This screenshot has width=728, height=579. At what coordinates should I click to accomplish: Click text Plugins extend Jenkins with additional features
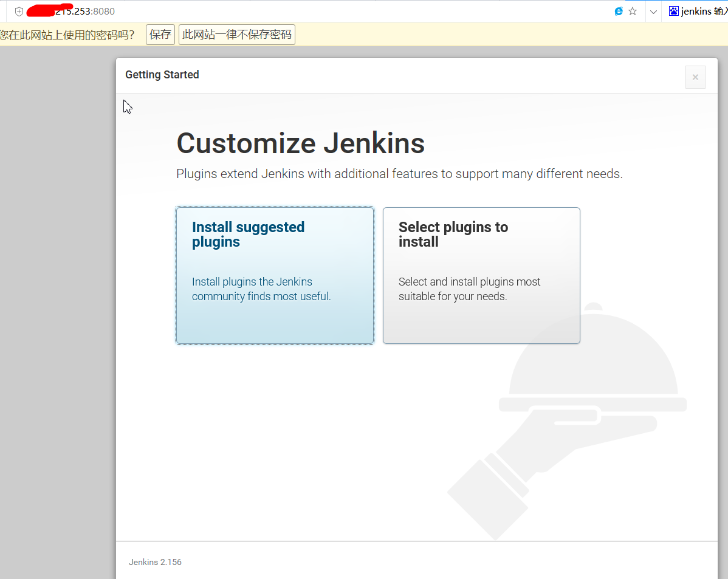click(399, 174)
